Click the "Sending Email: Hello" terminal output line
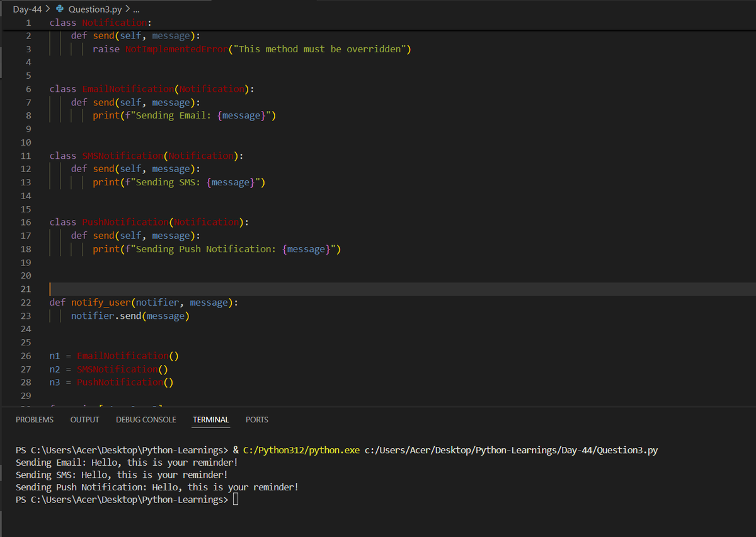 pos(127,463)
